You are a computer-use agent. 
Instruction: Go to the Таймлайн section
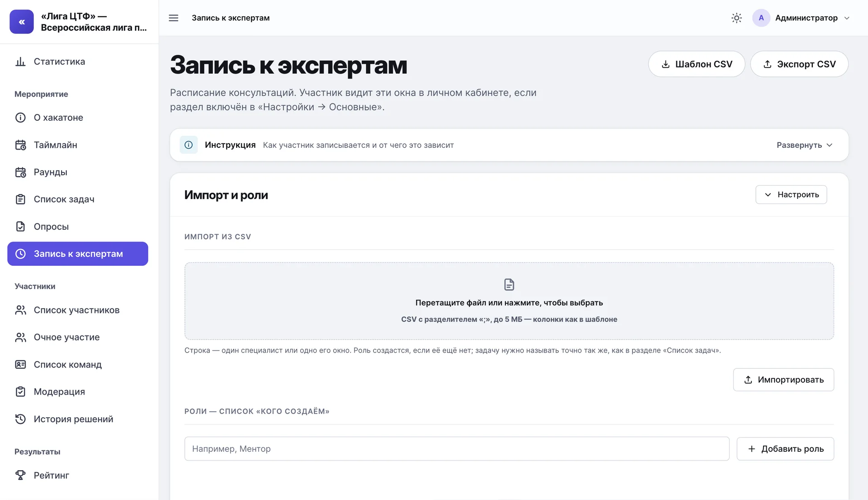click(x=78, y=145)
